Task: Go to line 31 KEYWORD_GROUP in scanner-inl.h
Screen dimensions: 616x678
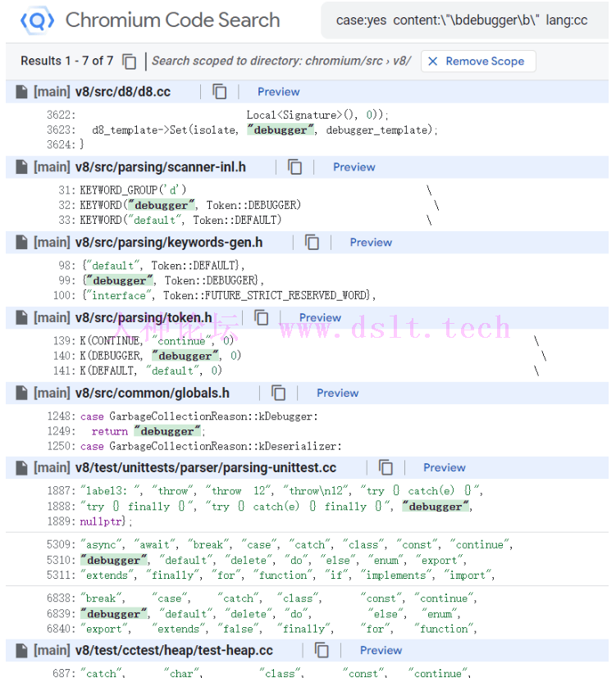Action: [x=68, y=190]
